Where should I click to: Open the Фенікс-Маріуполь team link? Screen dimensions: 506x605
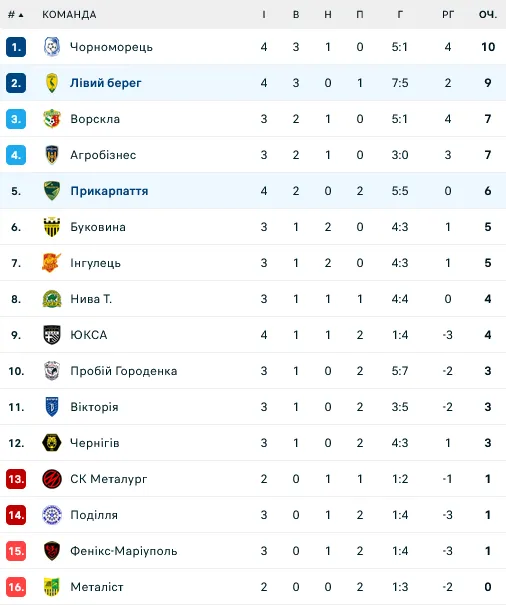pos(124,551)
